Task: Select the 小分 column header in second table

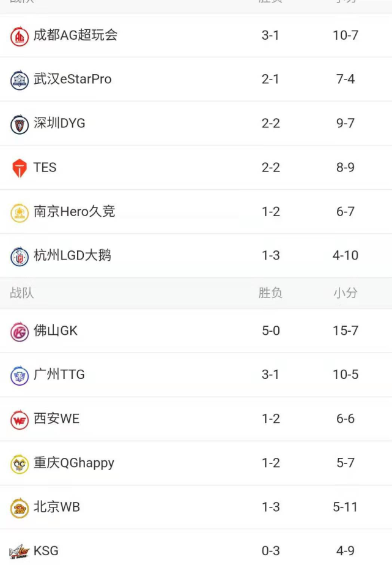Action: coord(345,293)
